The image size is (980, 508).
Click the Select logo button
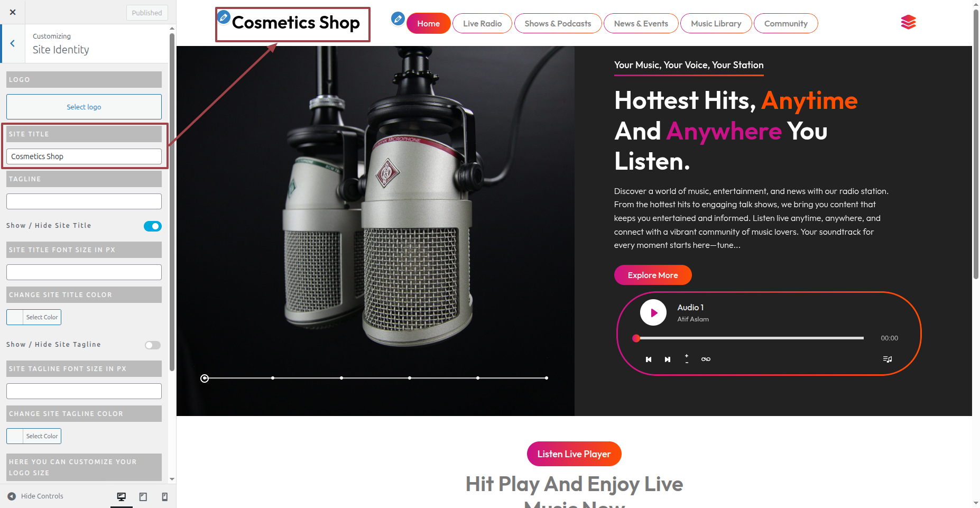click(x=84, y=107)
